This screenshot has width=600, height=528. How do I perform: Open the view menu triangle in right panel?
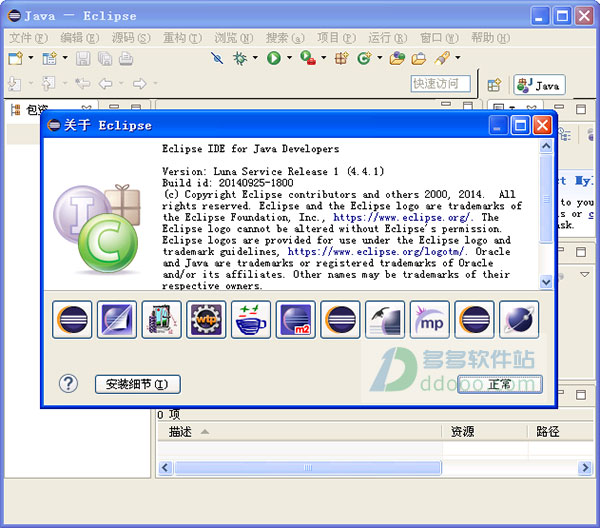[585, 275]
